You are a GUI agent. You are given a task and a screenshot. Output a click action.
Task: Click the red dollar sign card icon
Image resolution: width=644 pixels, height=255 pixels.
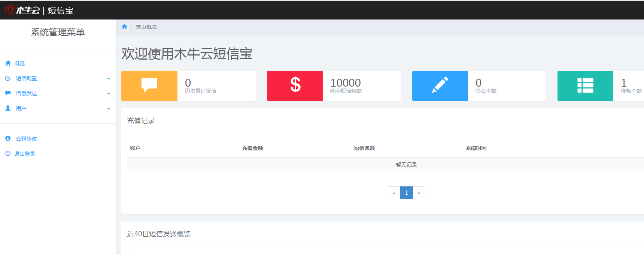point(295,84)
